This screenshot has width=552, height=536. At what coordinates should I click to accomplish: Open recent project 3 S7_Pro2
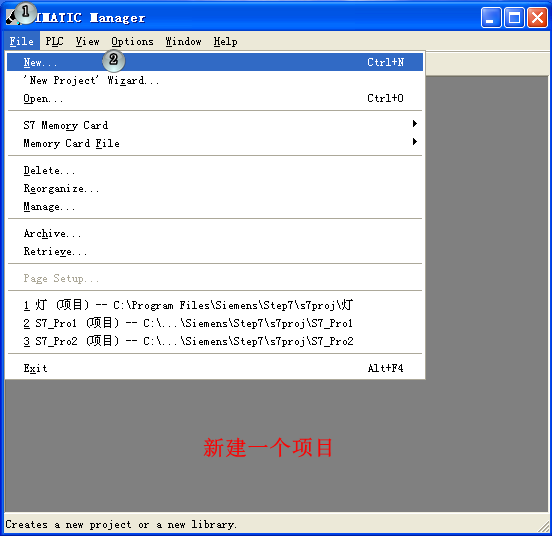click(x=215, y=341)
